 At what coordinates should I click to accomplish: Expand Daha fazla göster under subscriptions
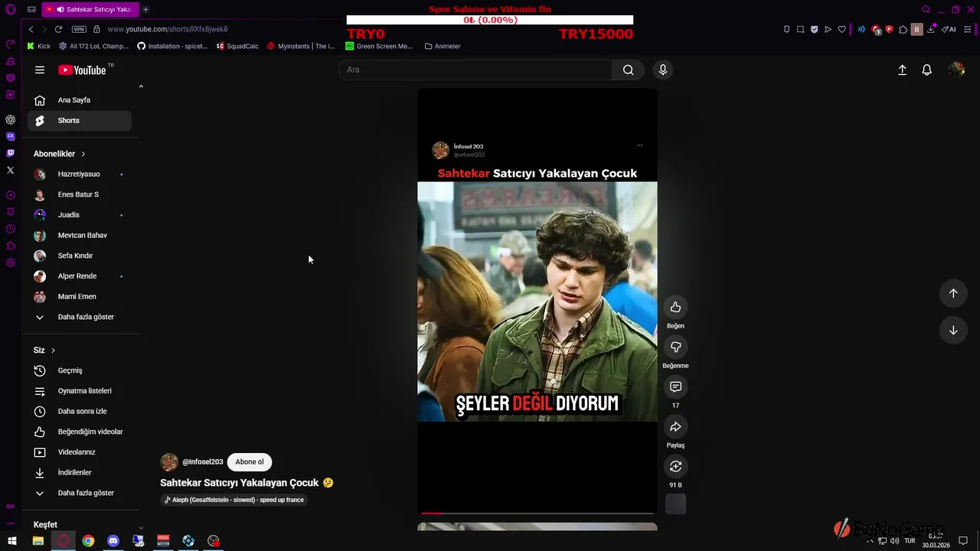[x=80, y=317]
